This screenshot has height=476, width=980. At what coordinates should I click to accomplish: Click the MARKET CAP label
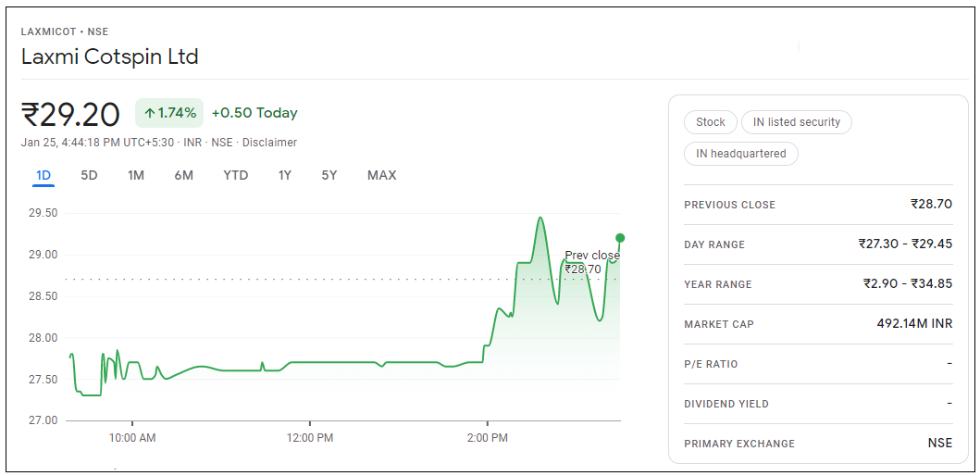pos(719,325)
